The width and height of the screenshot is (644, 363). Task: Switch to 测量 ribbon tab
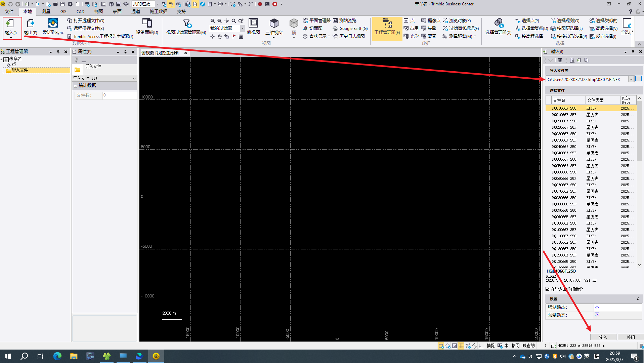tap(46, 11)
